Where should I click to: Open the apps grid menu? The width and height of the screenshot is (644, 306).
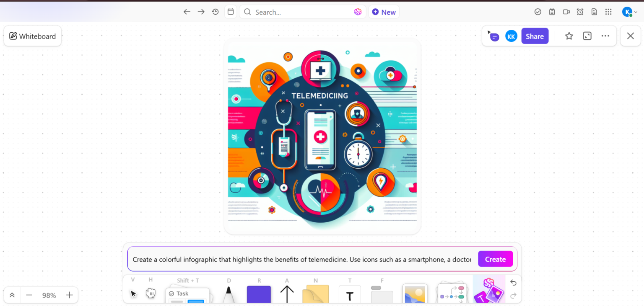click(x=608, y=12)
